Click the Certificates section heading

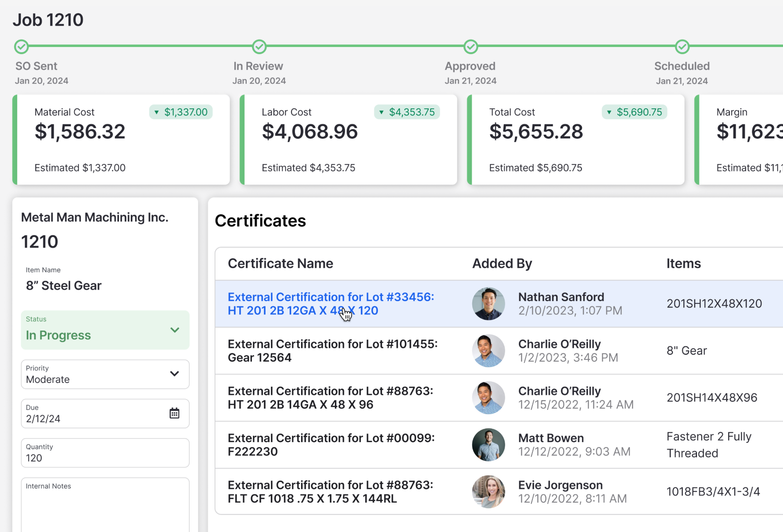[x=260, y=221]
